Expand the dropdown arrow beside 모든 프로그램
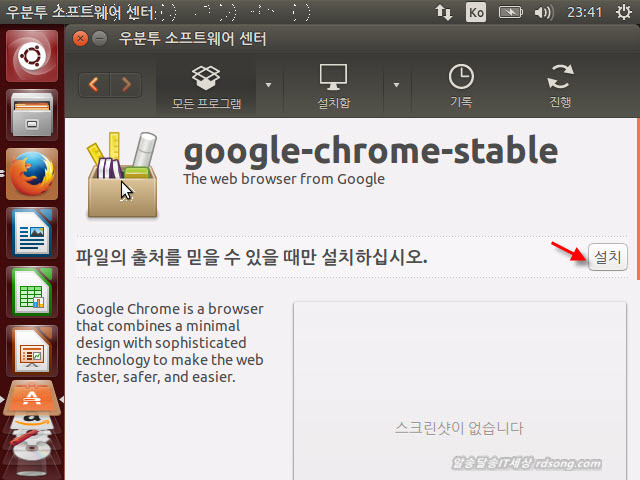Viewport: 640px width, 480px height. (269, 85)
